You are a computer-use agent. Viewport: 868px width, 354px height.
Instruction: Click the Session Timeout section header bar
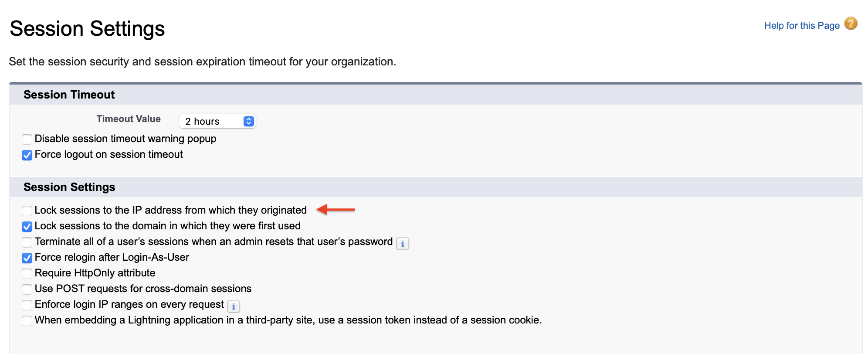69,95
